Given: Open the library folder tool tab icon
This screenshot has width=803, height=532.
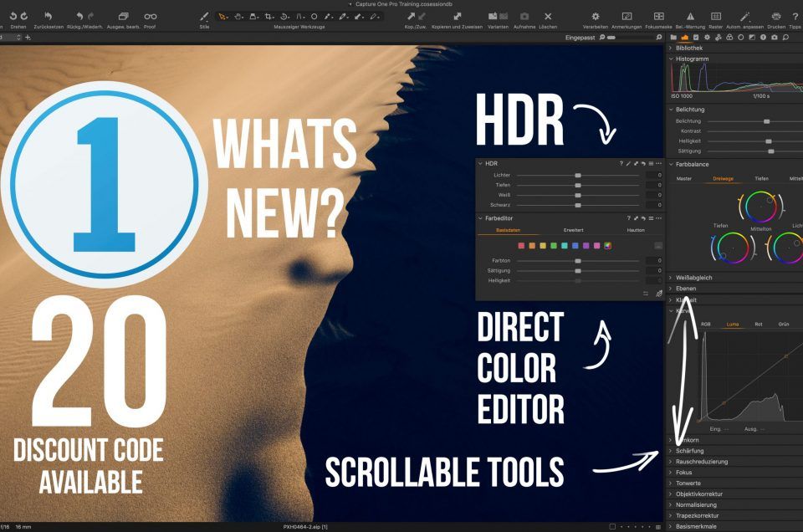Looking at the screenshot, I should [x=673, y=38].
